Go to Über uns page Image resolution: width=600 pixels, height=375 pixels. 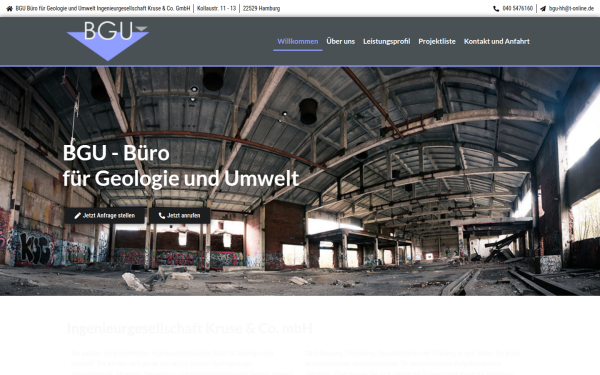point(341,41)
